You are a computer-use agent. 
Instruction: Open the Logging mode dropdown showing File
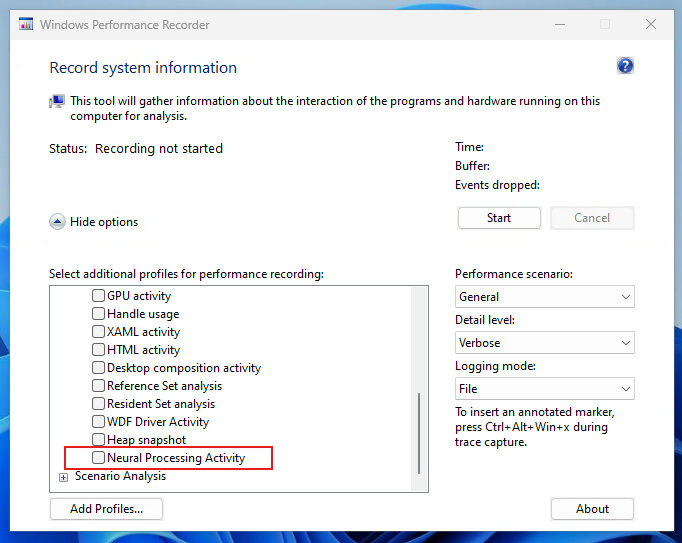[545, 389]
